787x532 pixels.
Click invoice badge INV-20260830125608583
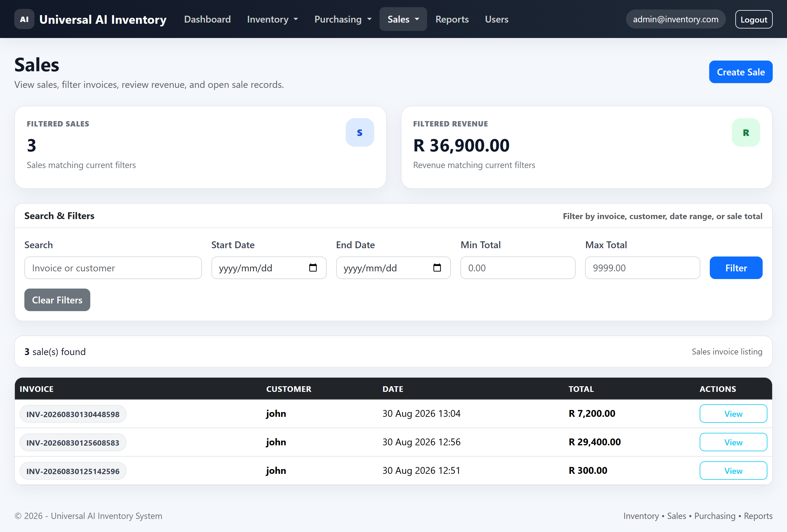pyautogui.click(x=73, y=442)
